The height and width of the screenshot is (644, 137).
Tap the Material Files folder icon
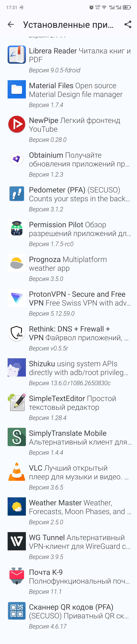(17, 89)
